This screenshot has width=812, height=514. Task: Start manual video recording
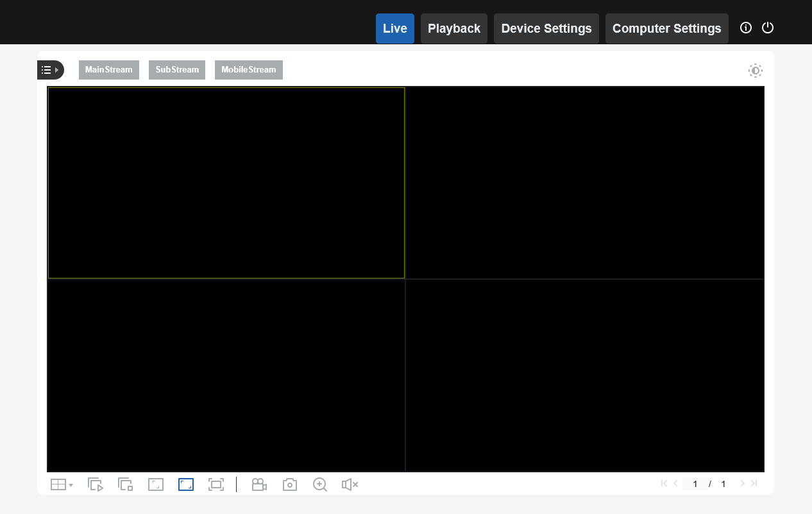click(x=259, y=484)
